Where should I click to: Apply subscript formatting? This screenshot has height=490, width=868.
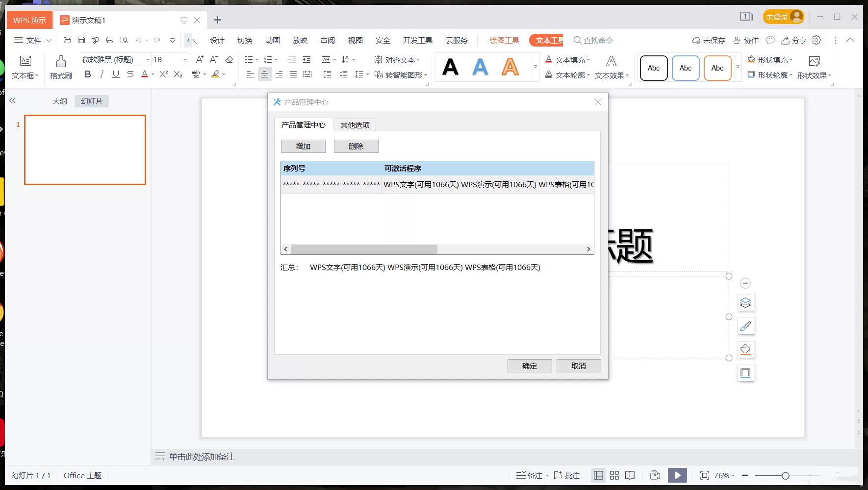tap(178, 74)
